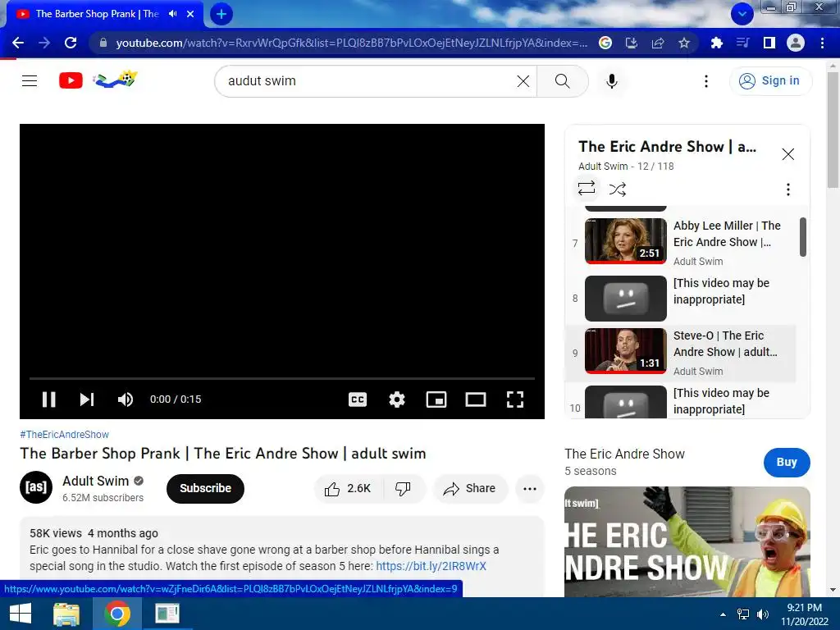Viewport: 840px width, 630px height.
Task: Click the address bar URL
Action: coord(351,43)
